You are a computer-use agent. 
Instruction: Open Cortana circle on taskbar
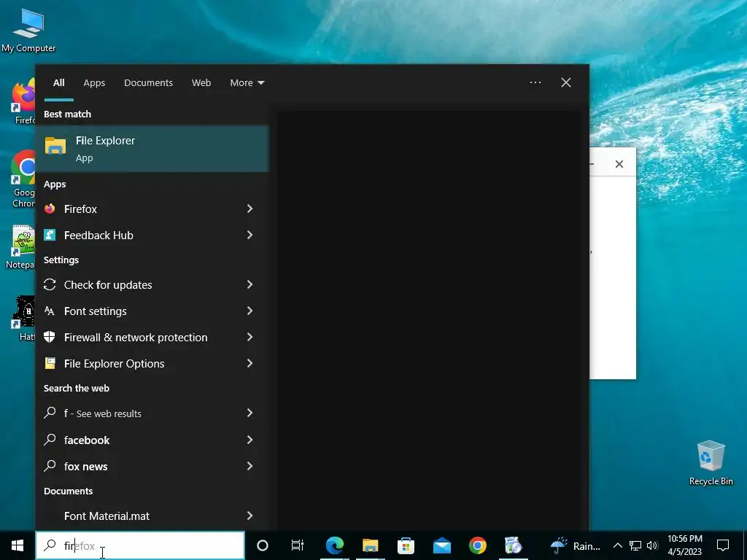[263, 545]
